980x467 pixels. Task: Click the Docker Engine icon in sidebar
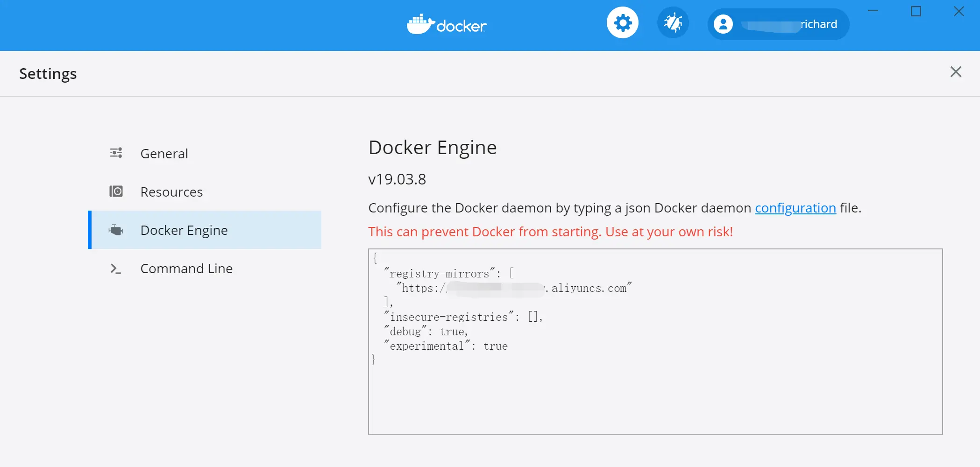(x=116, y=230)
